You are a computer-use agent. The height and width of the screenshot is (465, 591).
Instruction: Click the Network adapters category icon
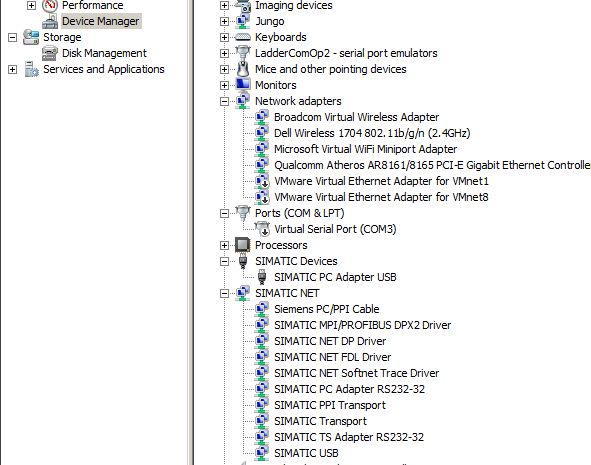click(x=243, y=101)
